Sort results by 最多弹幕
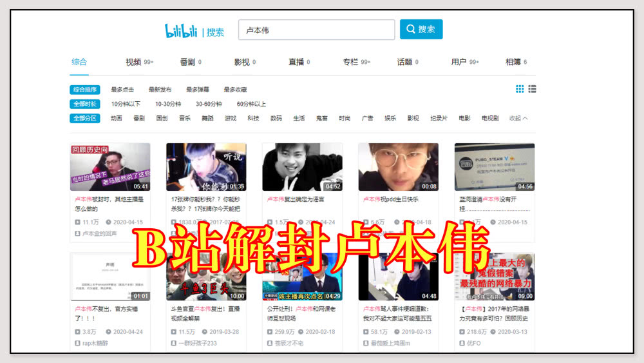This screenshot has height=363, width=644. pyautogui.click(x=198, y=90)
